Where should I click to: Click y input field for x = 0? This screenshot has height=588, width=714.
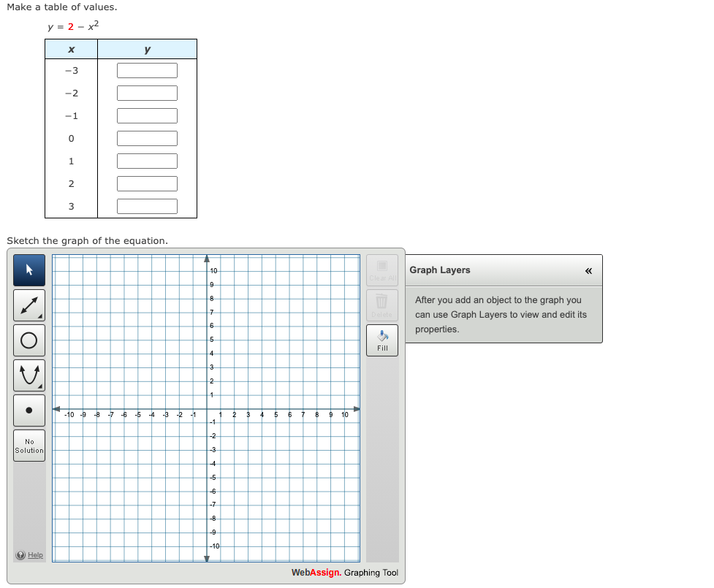(x=147, y=138)
